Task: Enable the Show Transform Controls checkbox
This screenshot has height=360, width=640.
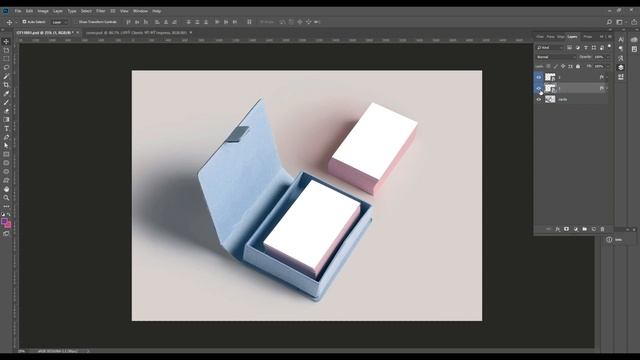Action: (76, 22)
